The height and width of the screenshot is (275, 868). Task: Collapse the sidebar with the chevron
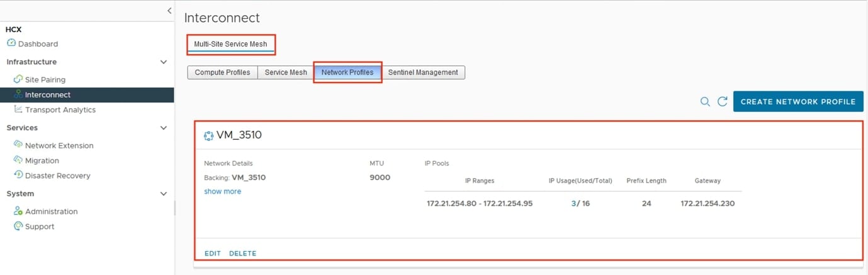pyautogui.click(x=169, y=11)
